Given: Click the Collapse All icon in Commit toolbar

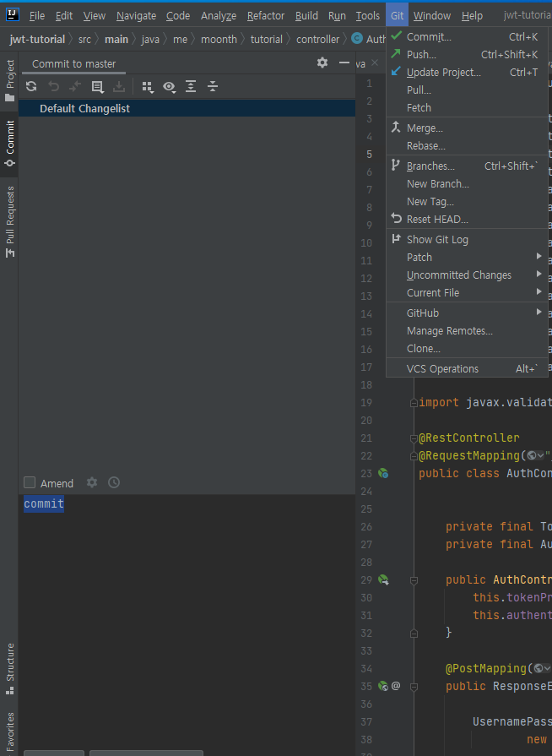Looking at the screenshot, I should (x=213, y=86).
